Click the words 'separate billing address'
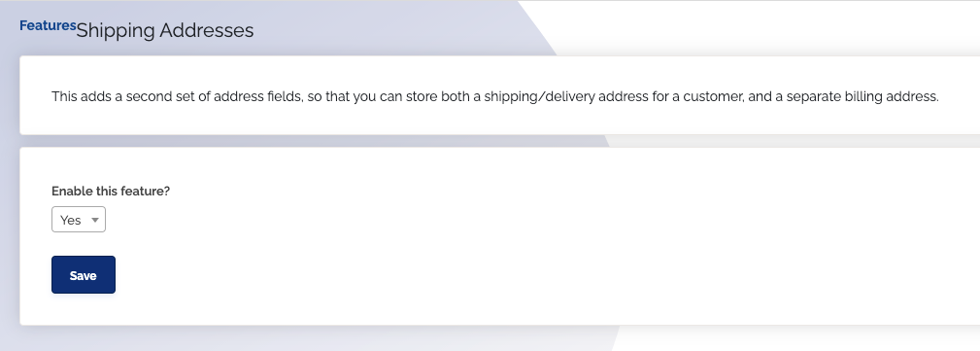Image resolution: width=980 pixels, height=351 pixels. click(x=862, y=97)
